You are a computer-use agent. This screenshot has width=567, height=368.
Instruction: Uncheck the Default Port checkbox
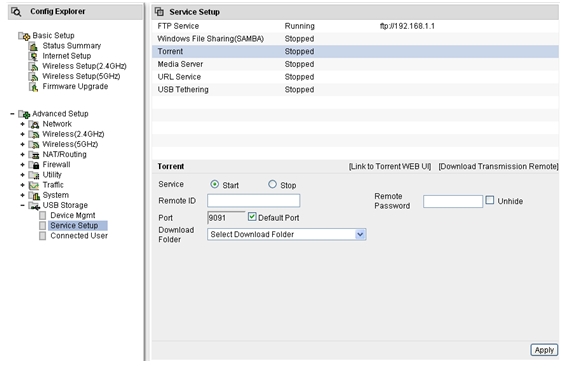(x=252, y=217)
